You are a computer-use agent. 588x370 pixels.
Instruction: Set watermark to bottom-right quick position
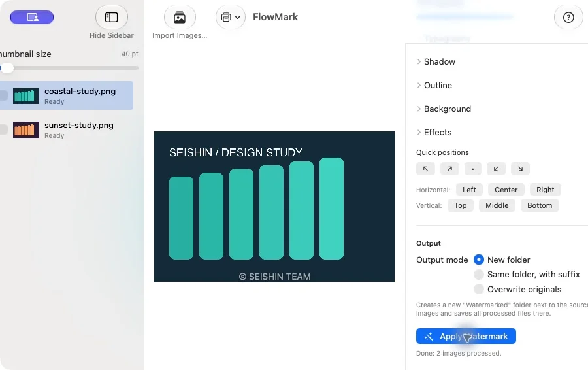(x=520, y=169)
